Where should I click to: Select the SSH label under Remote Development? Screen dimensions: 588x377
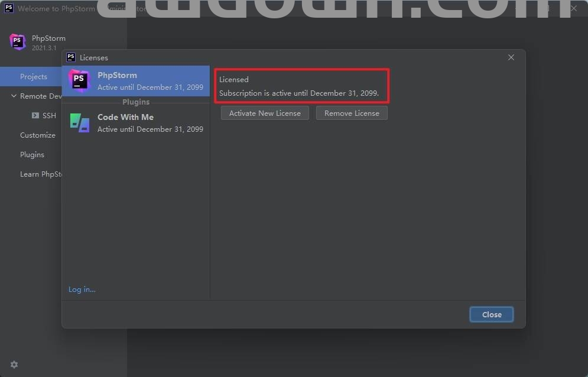(49, 116)
